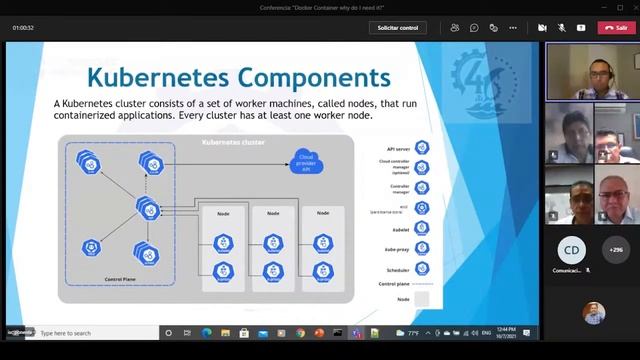Click the Cloud provider API cloud icon
This screenshot has height=360, width=640.
click(x=306, y=162)
